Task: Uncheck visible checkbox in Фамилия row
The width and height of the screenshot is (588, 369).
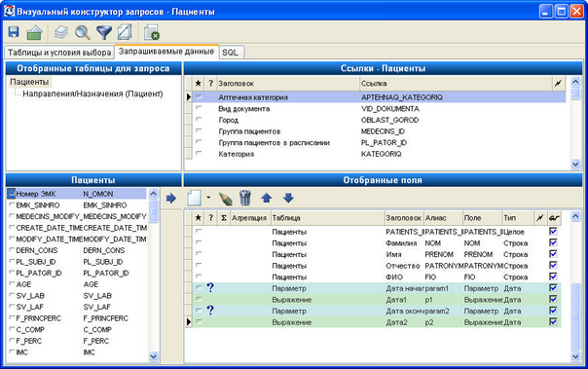Action: [553, 242]
